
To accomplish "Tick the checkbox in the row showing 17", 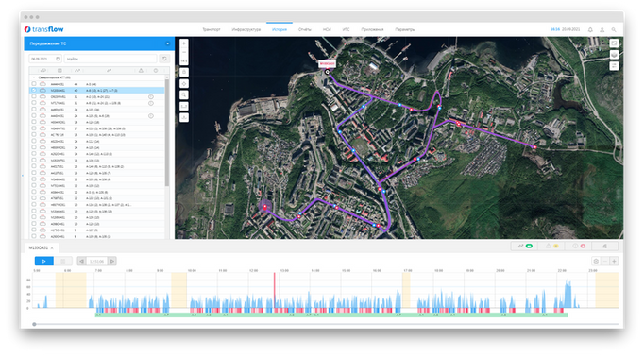I will [34, 128].
